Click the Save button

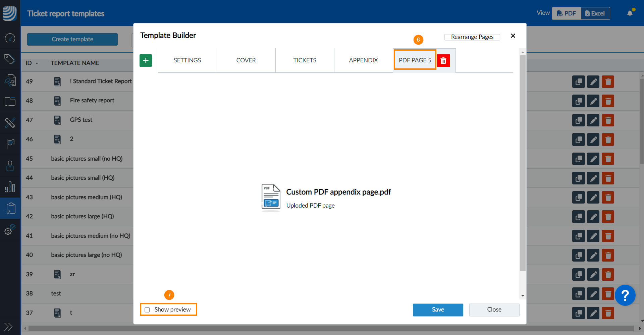[x=438, y=310]
